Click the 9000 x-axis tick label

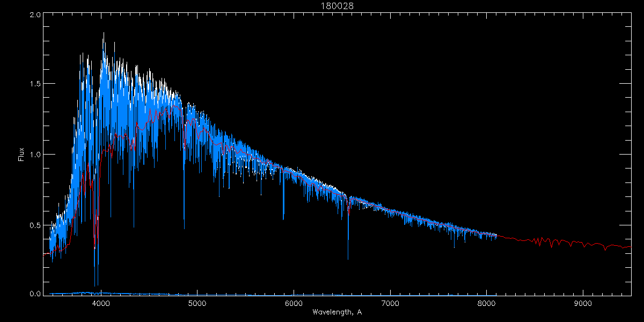583,303
